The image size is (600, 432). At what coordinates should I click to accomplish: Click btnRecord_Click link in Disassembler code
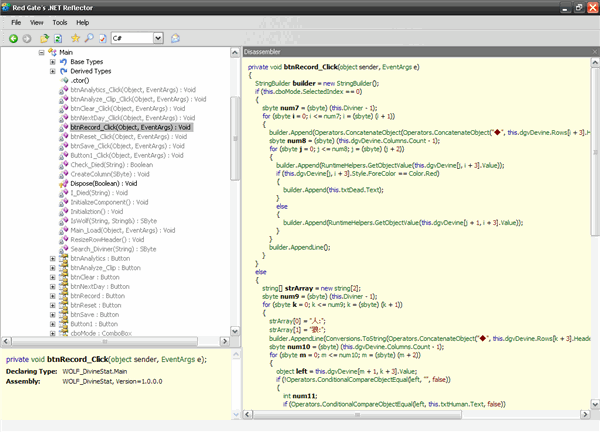[310, 67]
